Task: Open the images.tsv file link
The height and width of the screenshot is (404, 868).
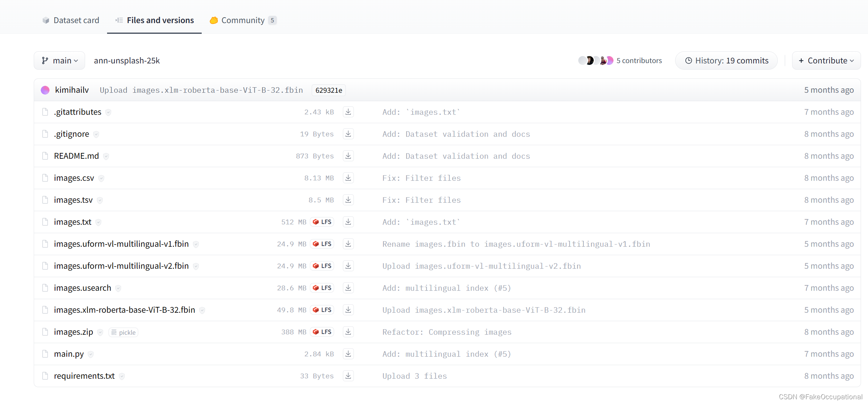Action: point(73,200)
